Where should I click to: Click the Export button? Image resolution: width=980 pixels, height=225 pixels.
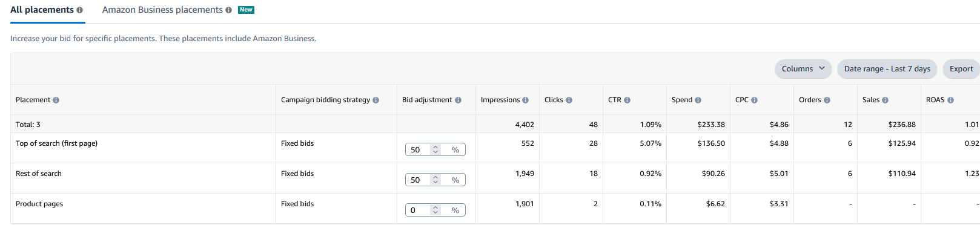tap(961, 69)
